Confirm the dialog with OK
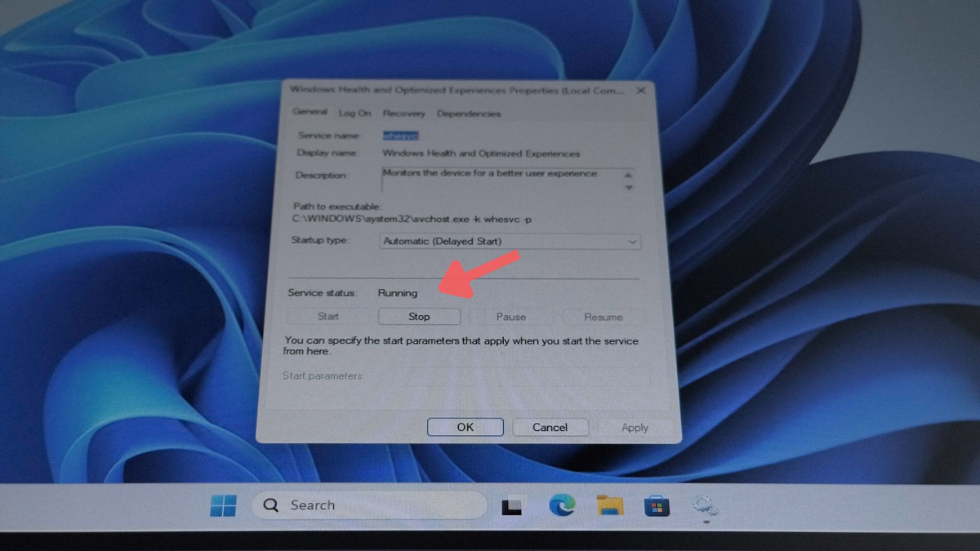 (x=465, y=427)
